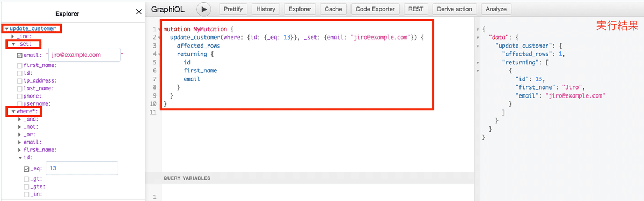Viewport: 644px width, 201px height.
Task: Fold the update_customer line in editor gutter
Action: pos(160,38)
